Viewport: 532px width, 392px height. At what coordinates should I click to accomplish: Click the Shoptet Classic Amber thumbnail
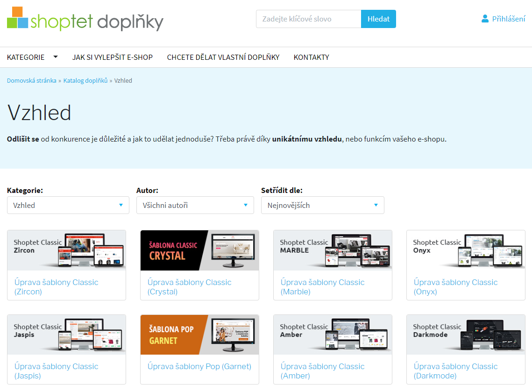coord(333,335)
